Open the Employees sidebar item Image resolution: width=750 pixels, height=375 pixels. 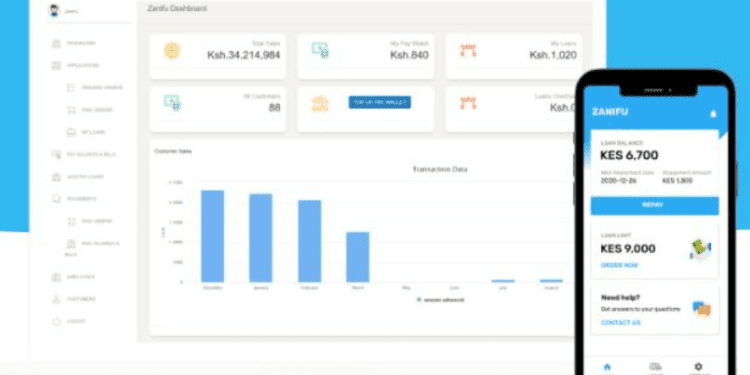tap(73, 277)
